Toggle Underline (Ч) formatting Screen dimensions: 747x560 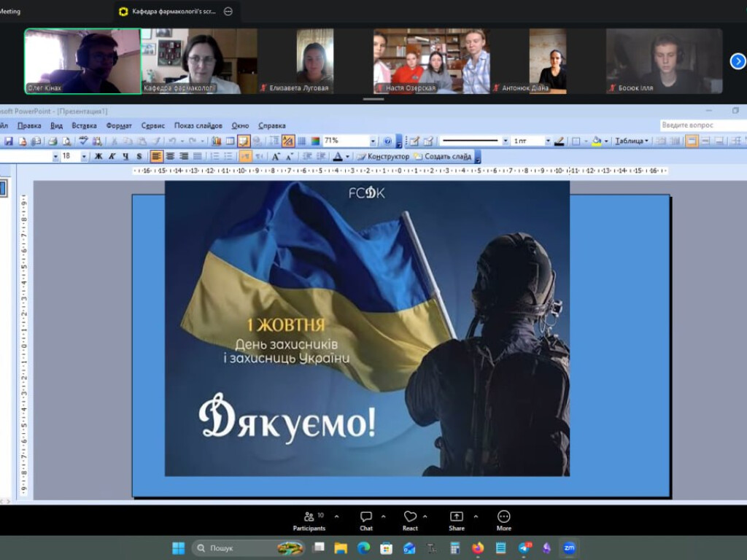coord(125,157)
